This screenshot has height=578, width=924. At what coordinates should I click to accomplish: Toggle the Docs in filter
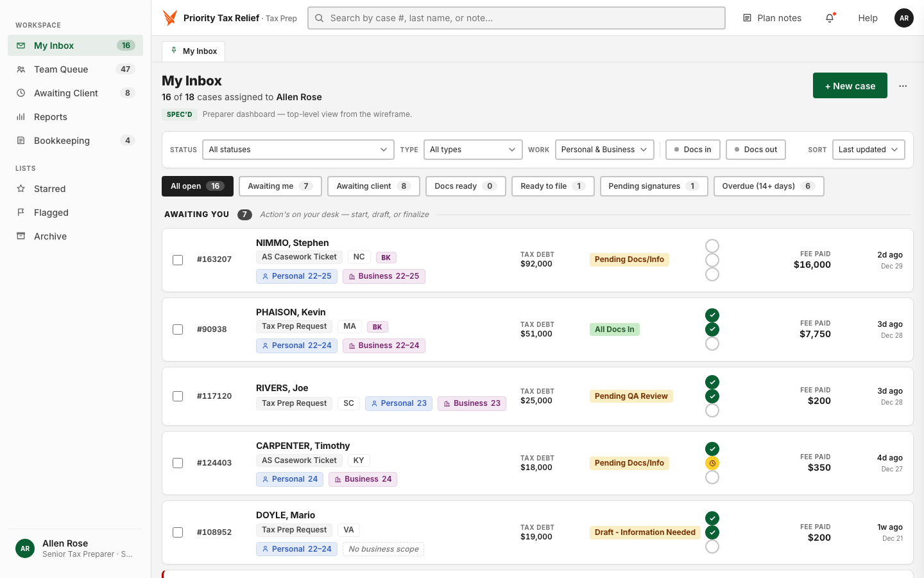click(693, 150)
